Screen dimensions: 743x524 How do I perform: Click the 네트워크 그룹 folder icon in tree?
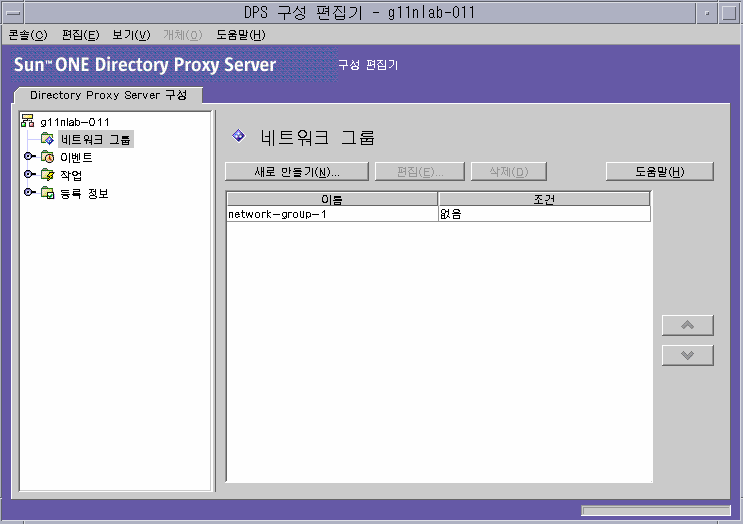(47, 139)
